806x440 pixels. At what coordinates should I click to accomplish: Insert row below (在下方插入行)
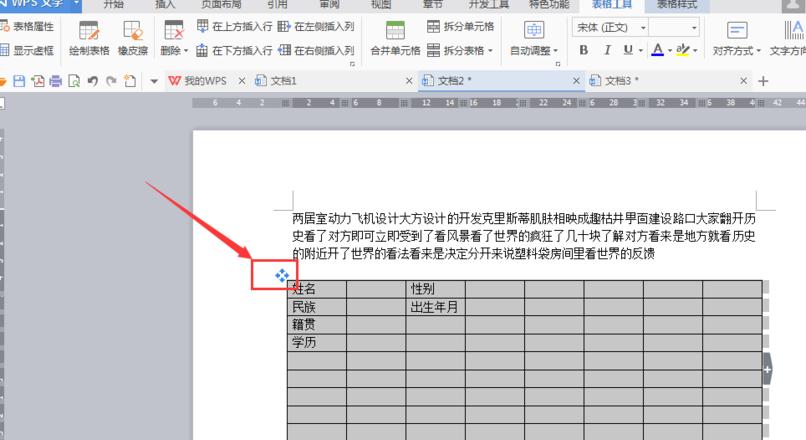234,50
